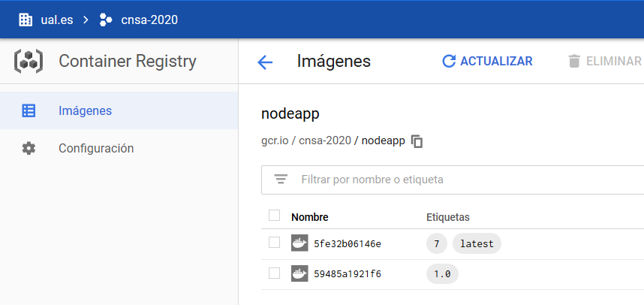Click the Container Registry product logo
This screenshot has height=305, width=644.
pyautogui.click(x=29, y=62)
